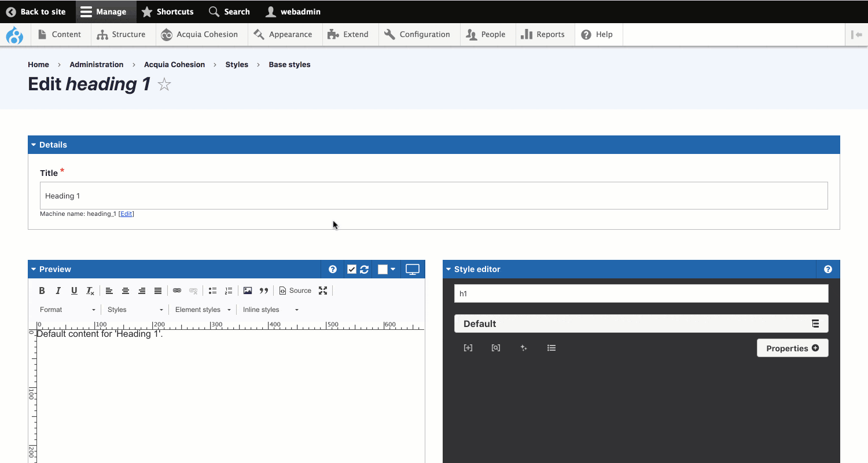Viewport: 868px width, 463px height.
Task: Open the preview background color swatch
Action: tap(386, 269)
